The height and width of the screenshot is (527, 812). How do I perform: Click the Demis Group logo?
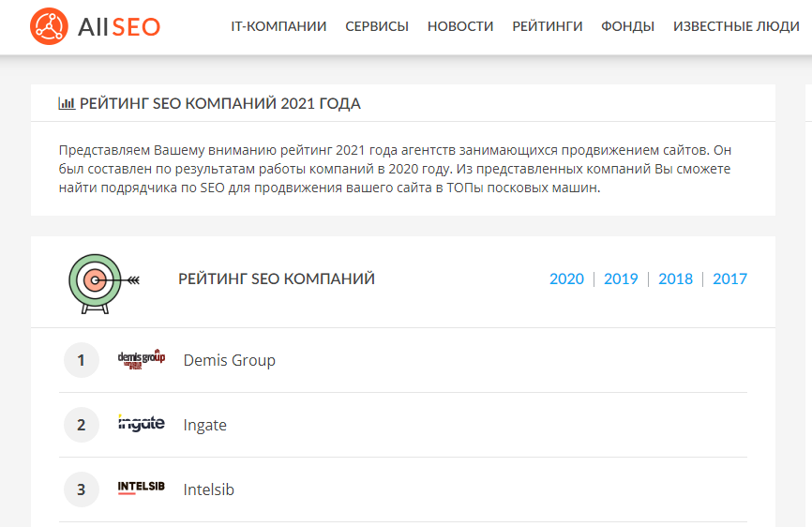coord(142,359)
